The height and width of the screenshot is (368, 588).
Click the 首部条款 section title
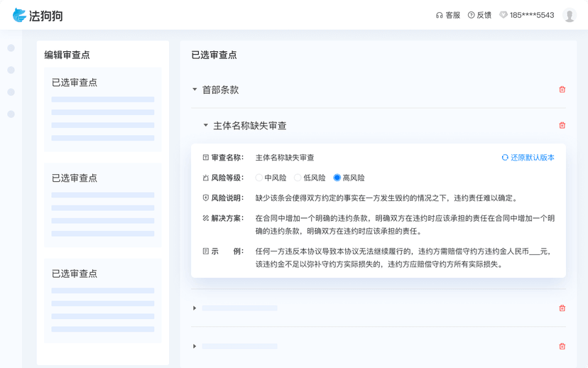pos(220,90)
